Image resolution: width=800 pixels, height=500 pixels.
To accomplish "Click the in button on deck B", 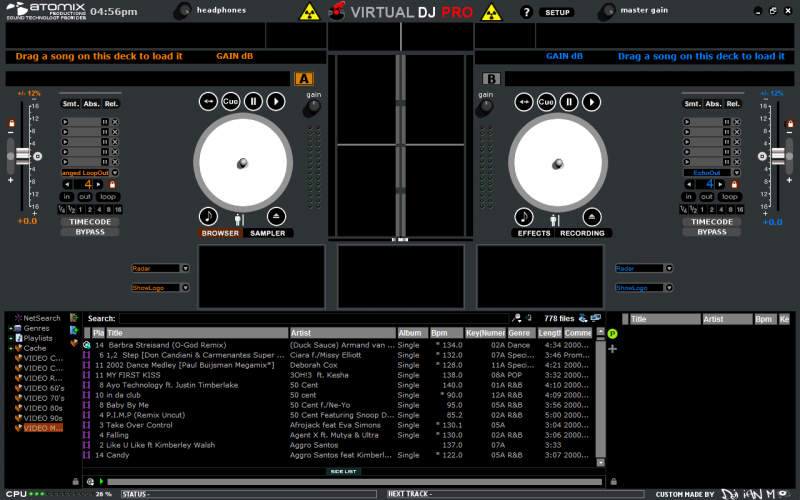I will click(688, 196).
